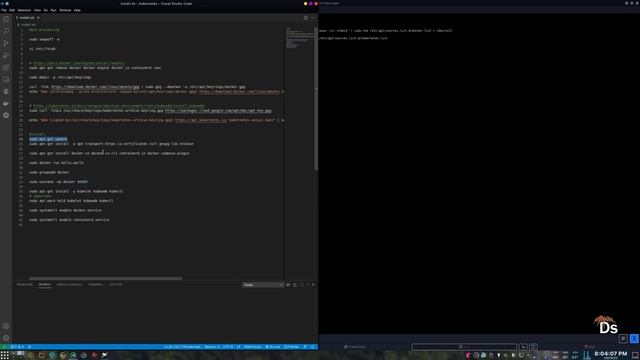Toggle output auto-scroll lock icon
The image size is (640, 360).
[295, 285]
